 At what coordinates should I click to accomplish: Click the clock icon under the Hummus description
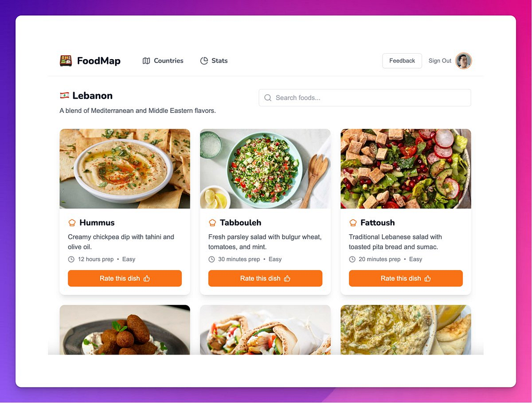71,259
